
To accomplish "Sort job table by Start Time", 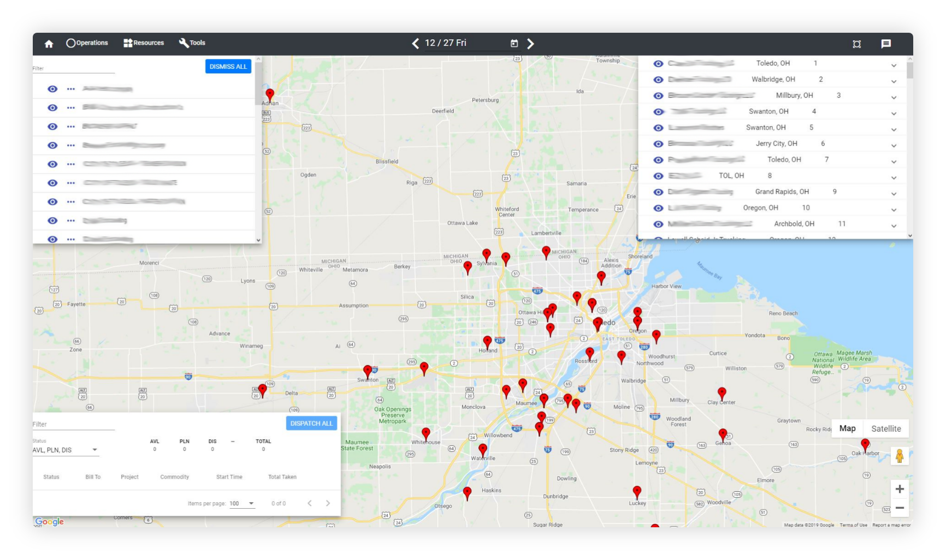I will 229,477.
